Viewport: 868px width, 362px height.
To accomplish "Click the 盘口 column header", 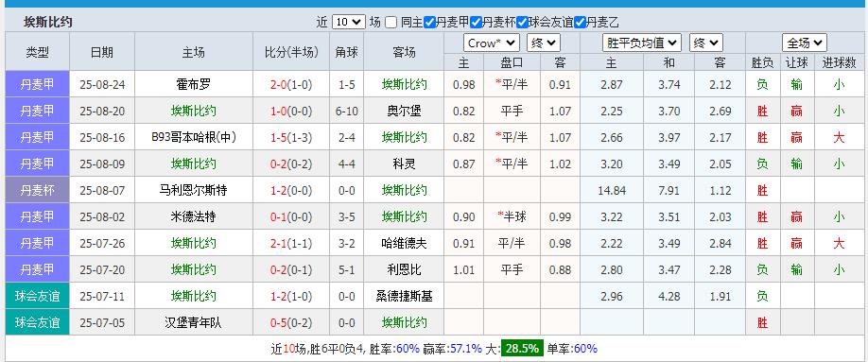I will (512, 62).
